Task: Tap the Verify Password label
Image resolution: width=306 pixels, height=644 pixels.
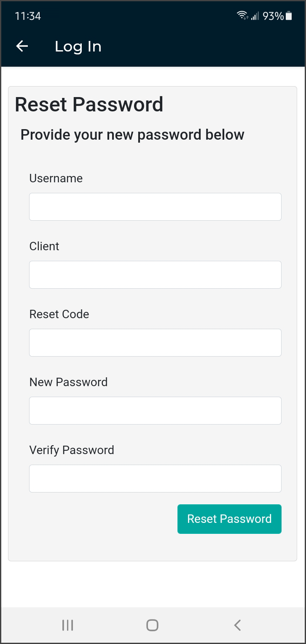Action: click(72, 450)
